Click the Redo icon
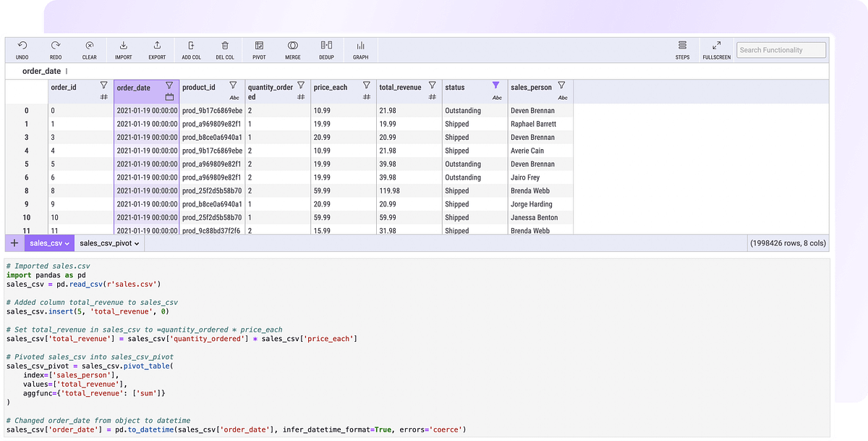 pos(56,47)
